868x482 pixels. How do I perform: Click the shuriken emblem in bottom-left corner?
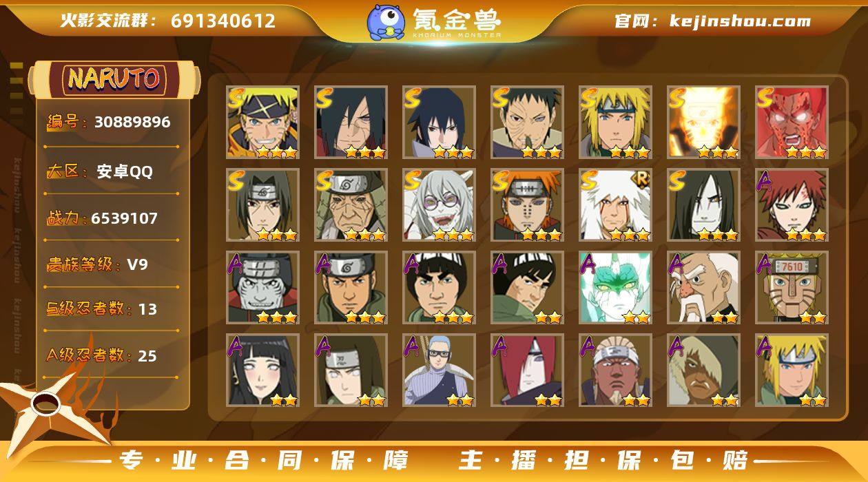point(48,408)
